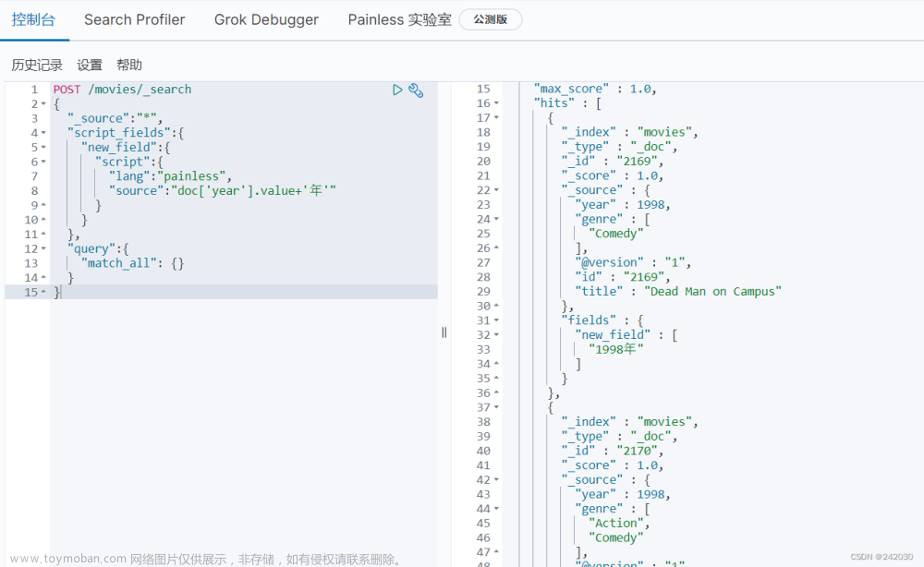This screenshot has height=567, width=924.
Task: Click the "Dead Man on Campus" title value
Action: pos(712,292)
